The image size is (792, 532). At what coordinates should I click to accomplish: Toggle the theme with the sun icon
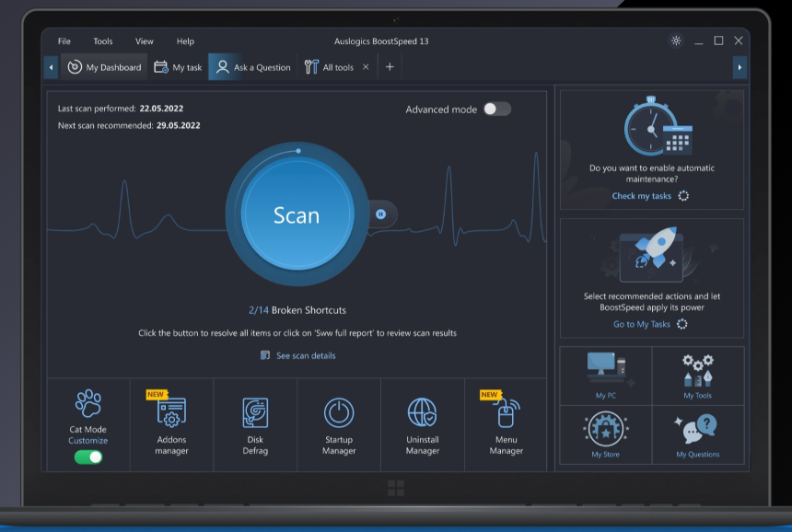(x=676, y=40)
